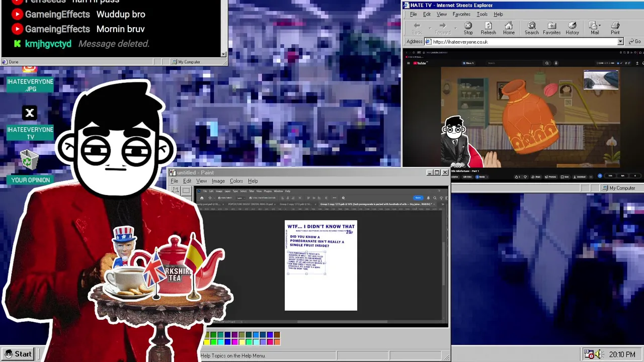This screenshot has width=644, height=362.
Task: Click the like thumbs-up button under video
Action: (519, 177)
